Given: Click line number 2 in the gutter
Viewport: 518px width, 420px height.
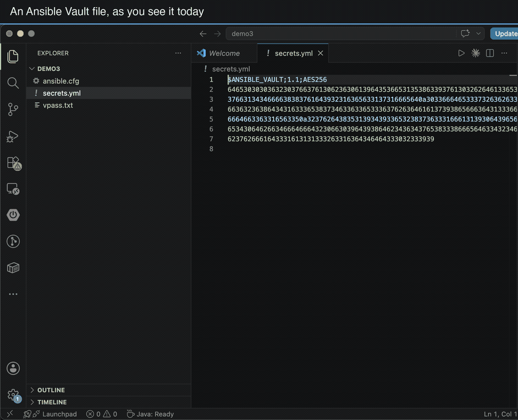Looking at the screenshot, I should [211, 90].
